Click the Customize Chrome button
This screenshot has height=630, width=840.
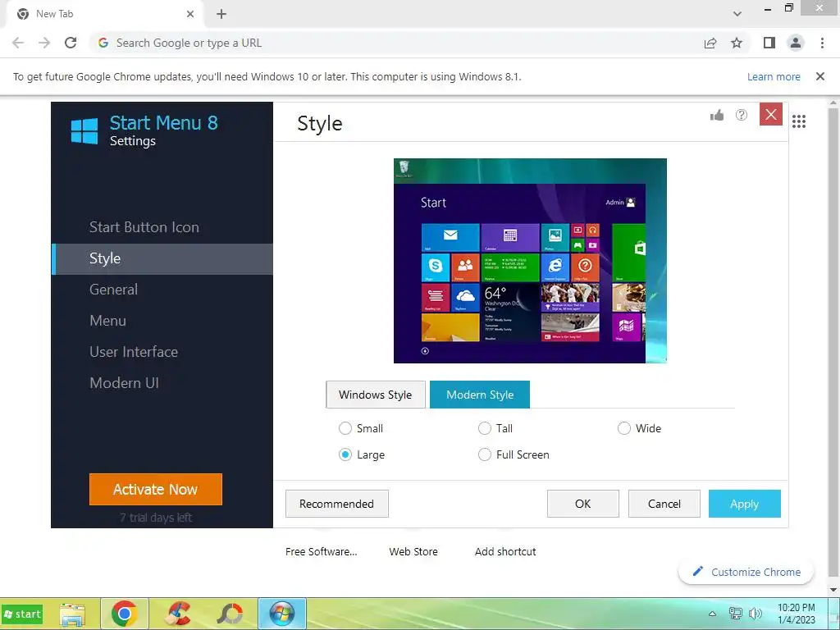pos(746,572)
